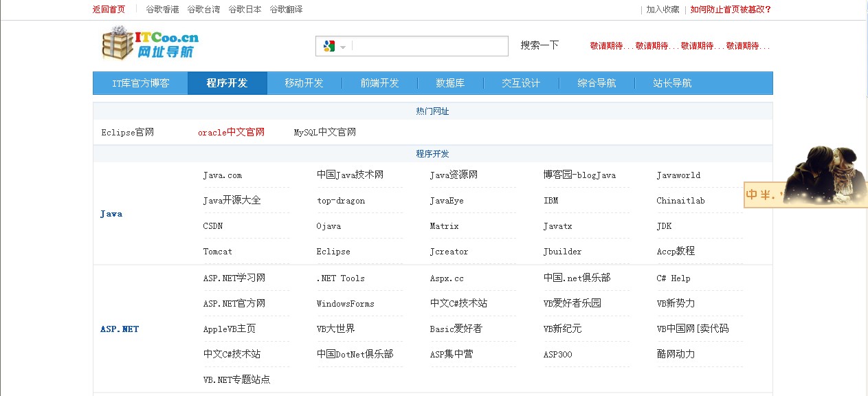Open the 站长导航 navigation tab
868x396 pixels.
(x=672, y=83)
